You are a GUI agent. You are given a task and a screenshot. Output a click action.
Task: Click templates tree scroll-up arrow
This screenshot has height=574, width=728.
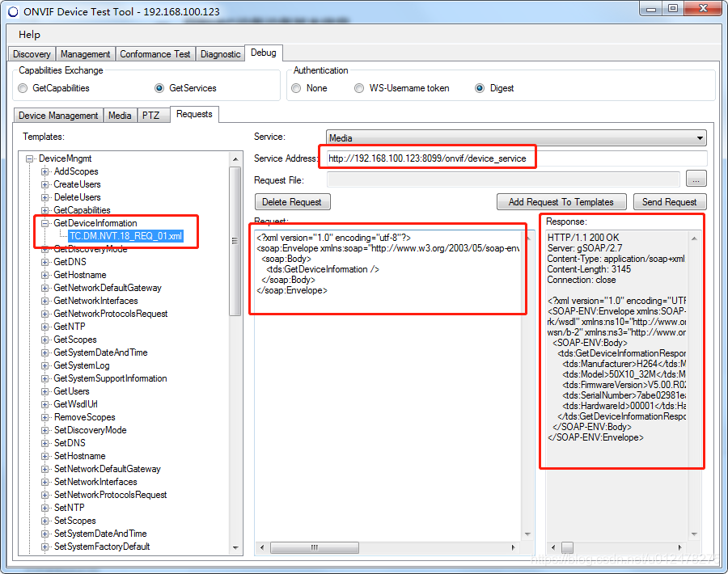click(x=235, y=159)
